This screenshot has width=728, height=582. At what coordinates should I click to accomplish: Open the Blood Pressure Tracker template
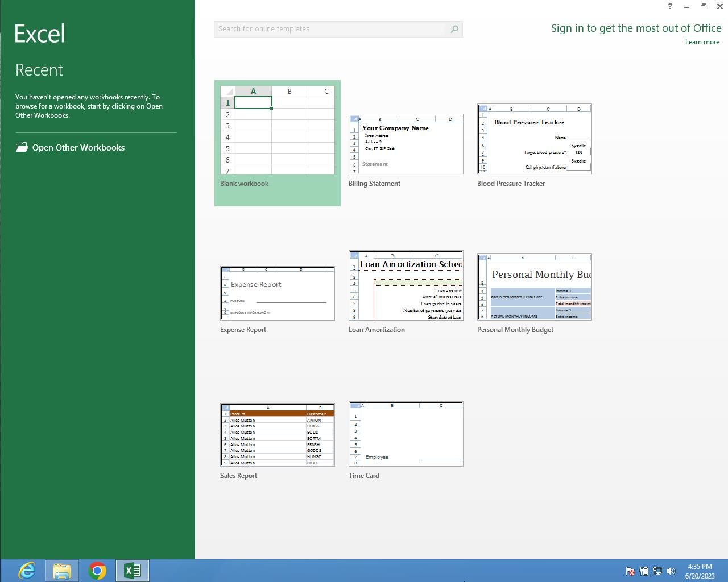point(535,139)
